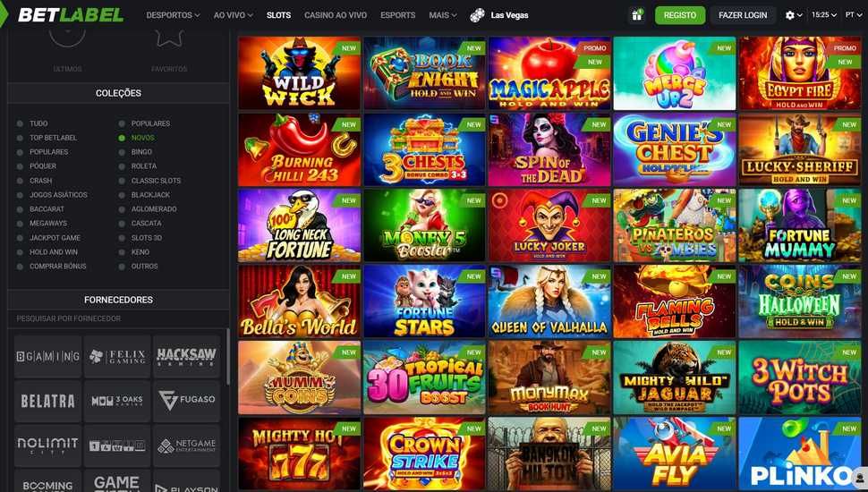Viewport: 868px width, 492px height.
Task: Select the Nolimit City provider logo
Action: pos(48,445)
